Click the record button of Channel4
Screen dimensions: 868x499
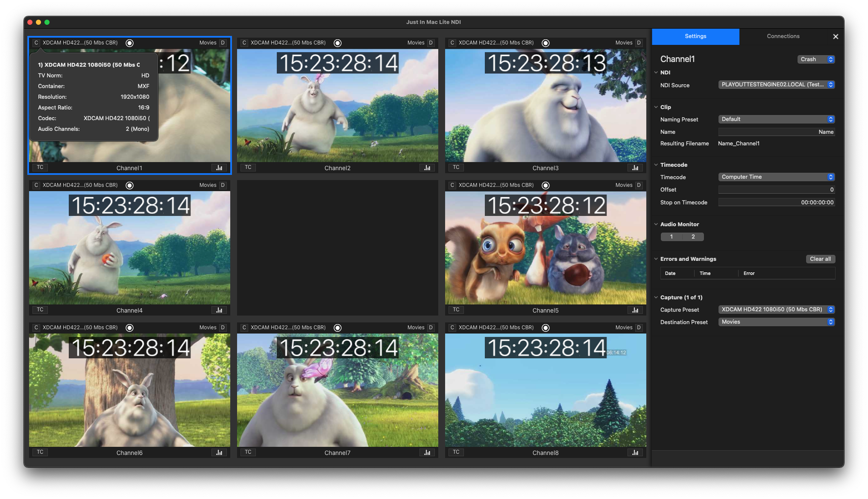[x=129, y=185]
